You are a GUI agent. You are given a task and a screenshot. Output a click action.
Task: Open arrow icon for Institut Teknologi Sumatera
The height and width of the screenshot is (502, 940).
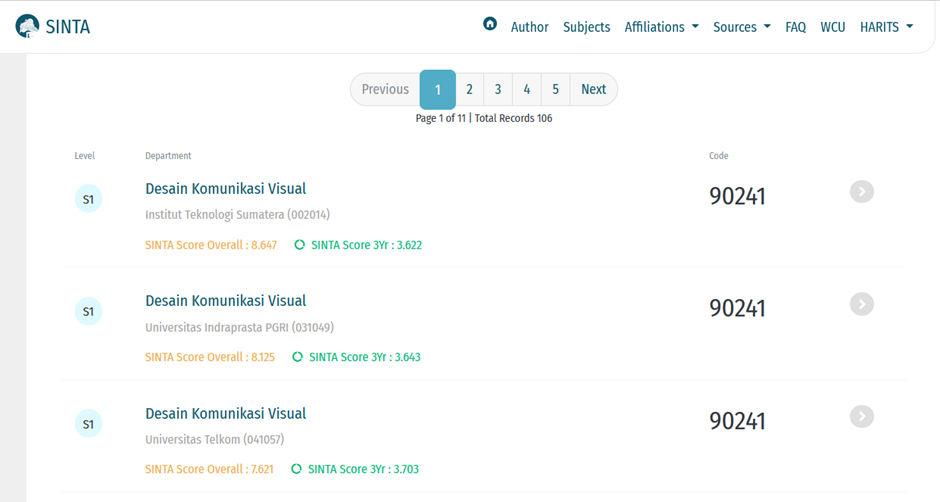pos(861,191)
